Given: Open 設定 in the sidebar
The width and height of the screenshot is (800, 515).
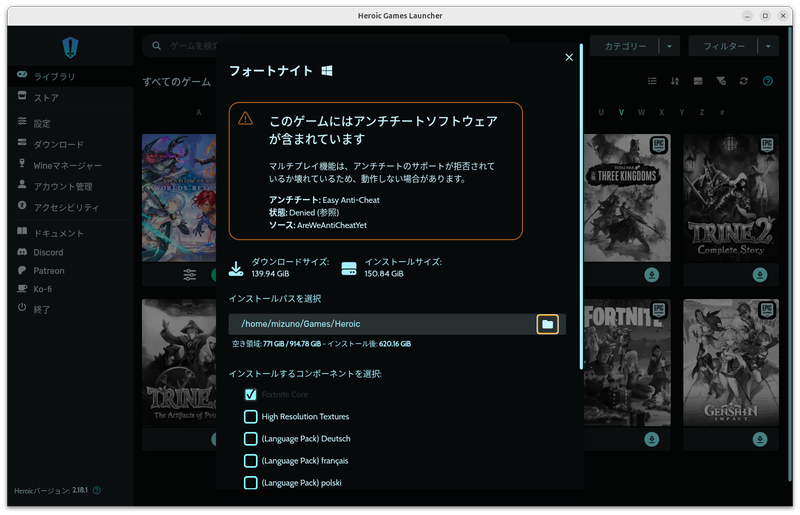Looking at the screenshot, I should click(x=70, y=123).
